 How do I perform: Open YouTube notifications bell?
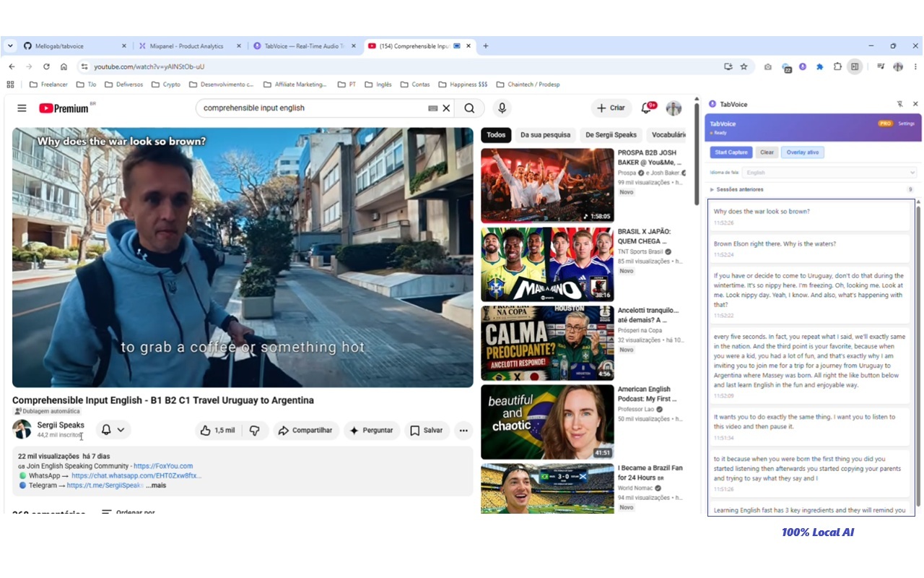coord(646,108)
